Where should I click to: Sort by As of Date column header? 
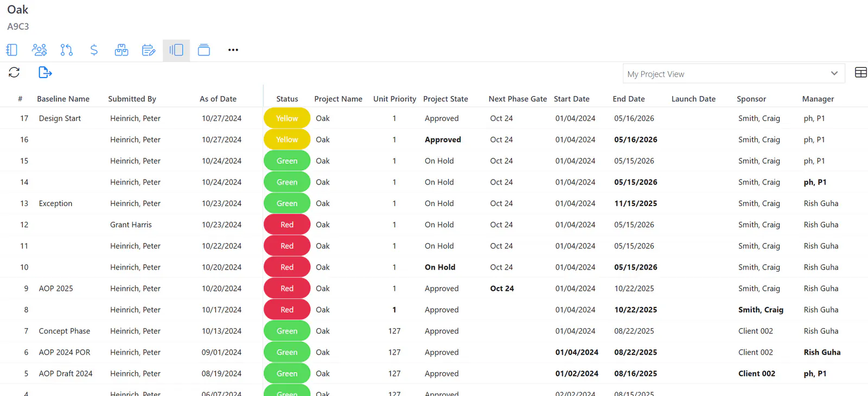point(218,99)
